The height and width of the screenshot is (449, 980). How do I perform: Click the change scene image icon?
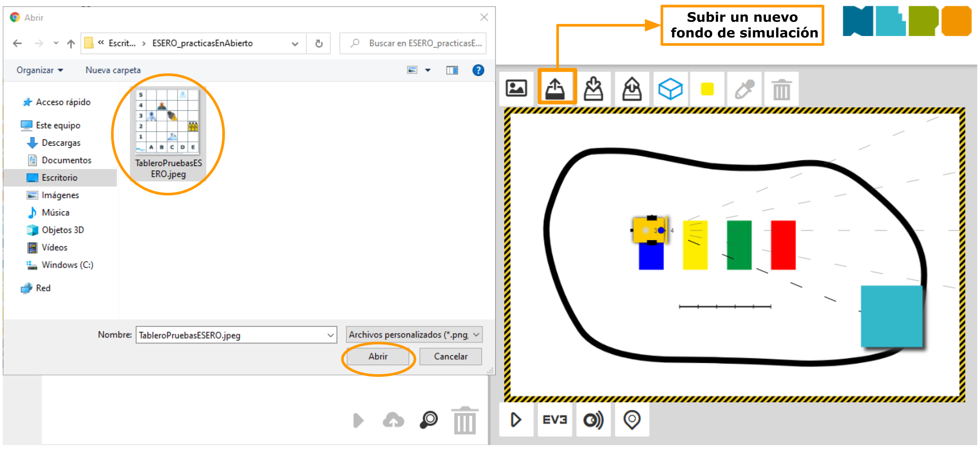[516, 89]
